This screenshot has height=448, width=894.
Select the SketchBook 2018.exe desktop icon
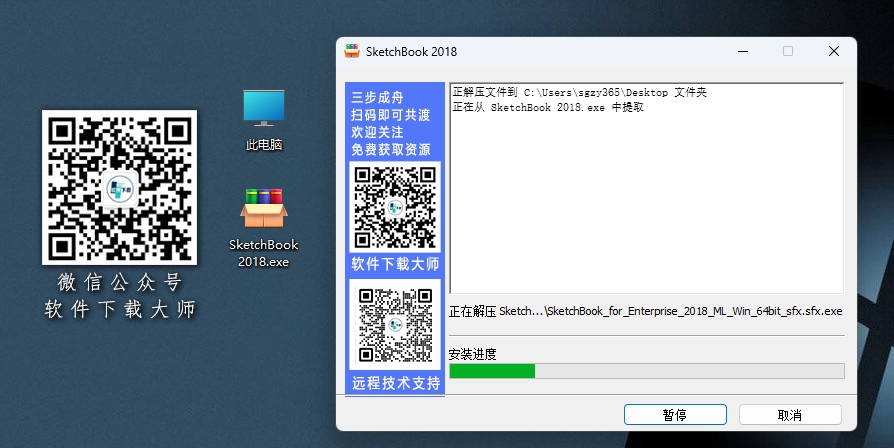tap(263, 228)
